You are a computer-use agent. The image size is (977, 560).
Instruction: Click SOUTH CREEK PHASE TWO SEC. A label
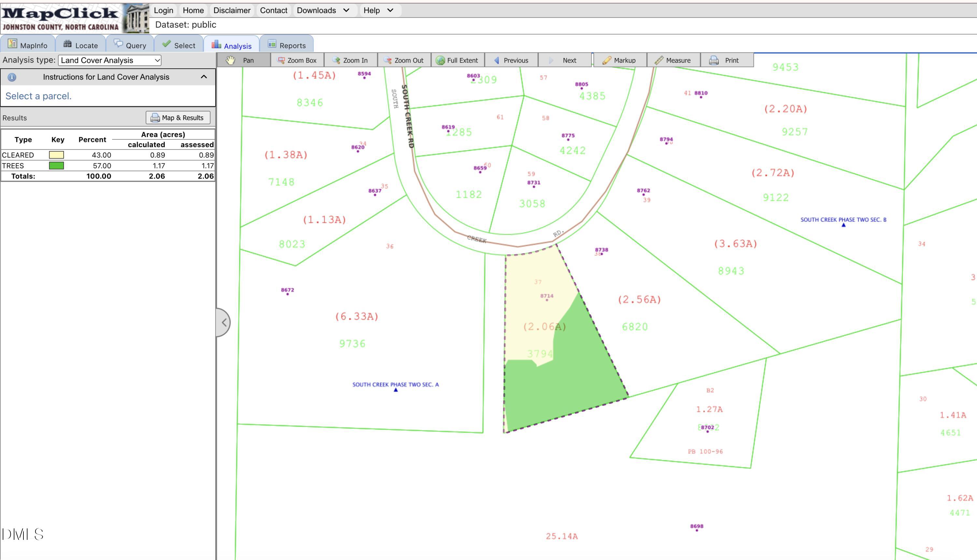click(395, 385)
